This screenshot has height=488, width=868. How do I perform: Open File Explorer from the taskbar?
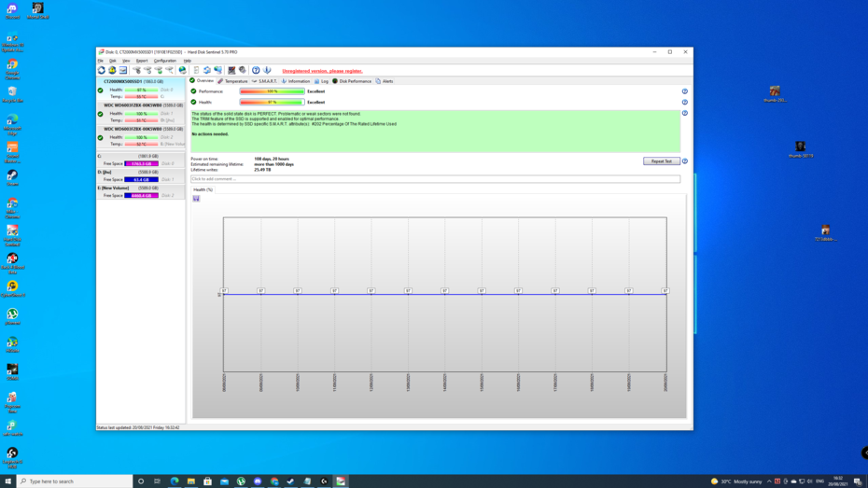[191, 481]
